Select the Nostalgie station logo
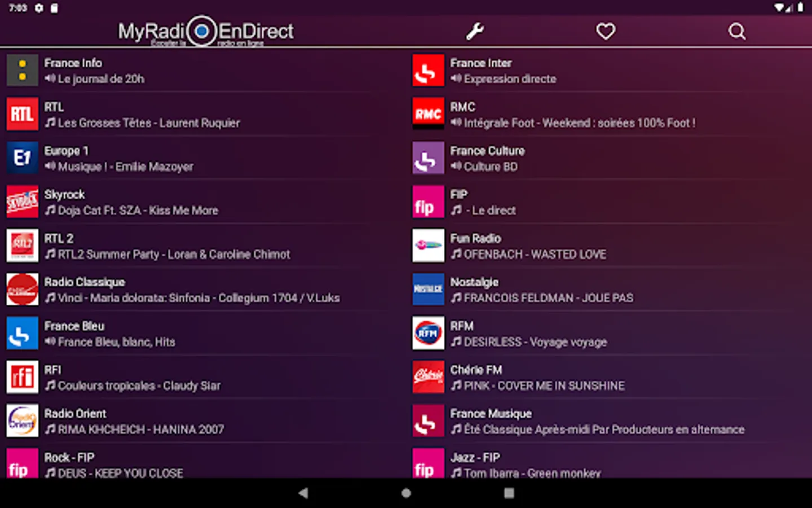The width and height of the screenshot is (812, 508). click(429, 289)
